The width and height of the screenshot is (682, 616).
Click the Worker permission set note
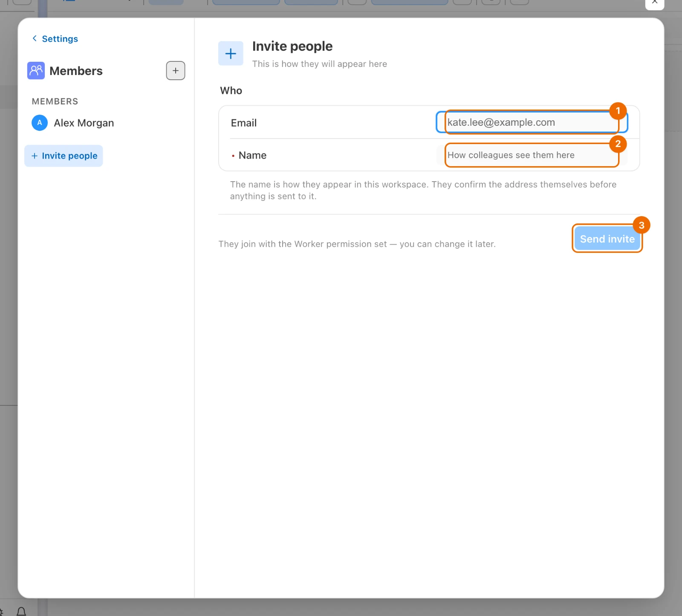(x=357, y=244)
